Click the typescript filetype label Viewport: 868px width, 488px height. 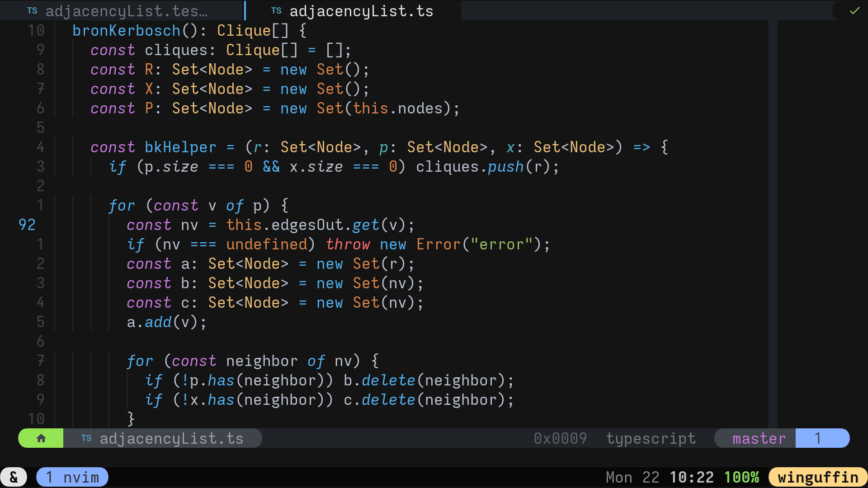click(x=651, y=438)
